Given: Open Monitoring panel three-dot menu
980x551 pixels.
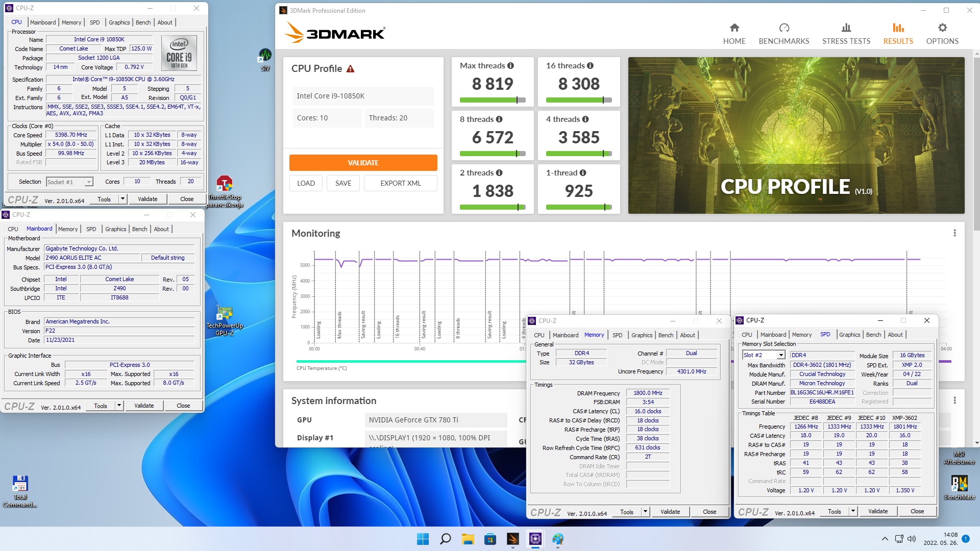Looking at the screenshot, I should [x=954, y=233].
